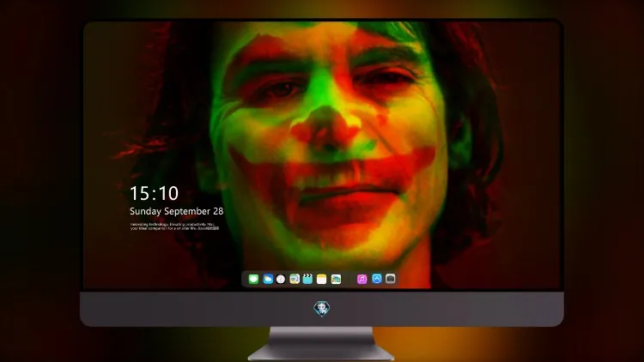Open the blue App Store icon
The height and width of the screenshot is (362, 644).
coord(377,279)
